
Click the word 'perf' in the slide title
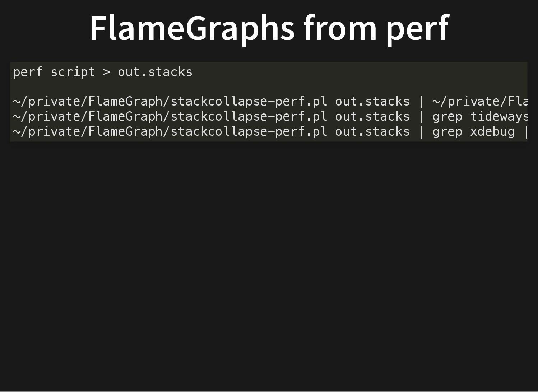417,29
